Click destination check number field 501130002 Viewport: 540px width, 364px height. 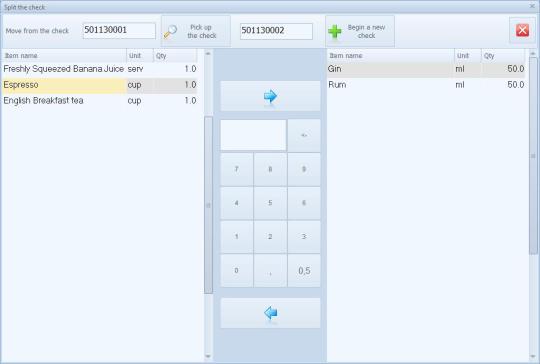click(276, 31)
